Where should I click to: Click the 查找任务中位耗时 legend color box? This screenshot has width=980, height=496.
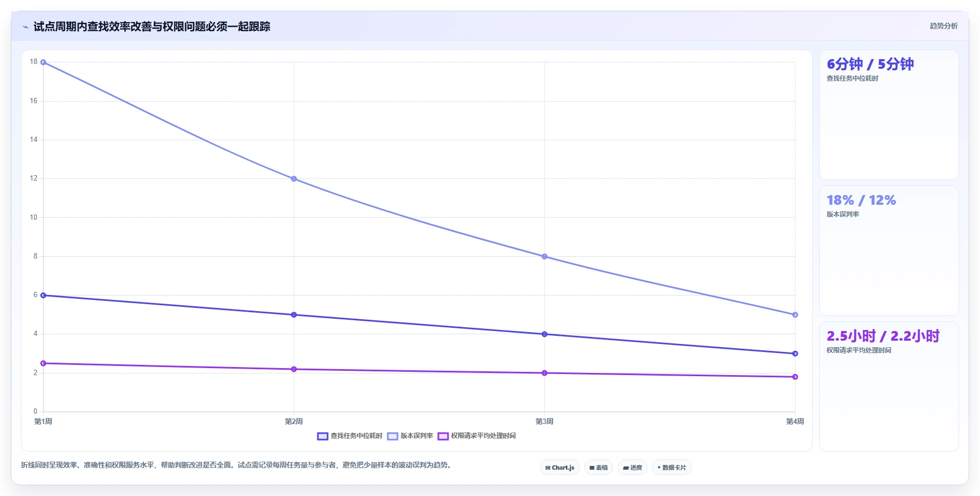323,436
